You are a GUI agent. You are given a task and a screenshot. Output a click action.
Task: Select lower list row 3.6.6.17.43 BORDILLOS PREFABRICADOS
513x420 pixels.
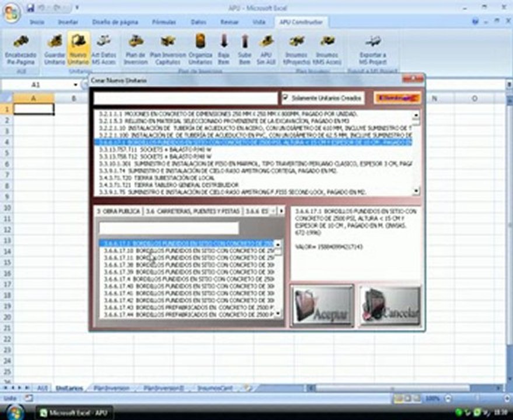click(x=187, y=307)
